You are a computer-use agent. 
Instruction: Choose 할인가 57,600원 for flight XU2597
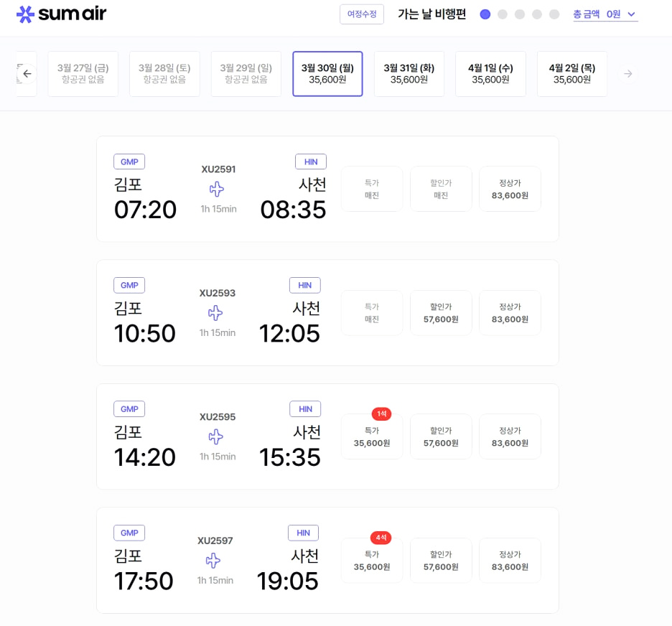(441, 561)
